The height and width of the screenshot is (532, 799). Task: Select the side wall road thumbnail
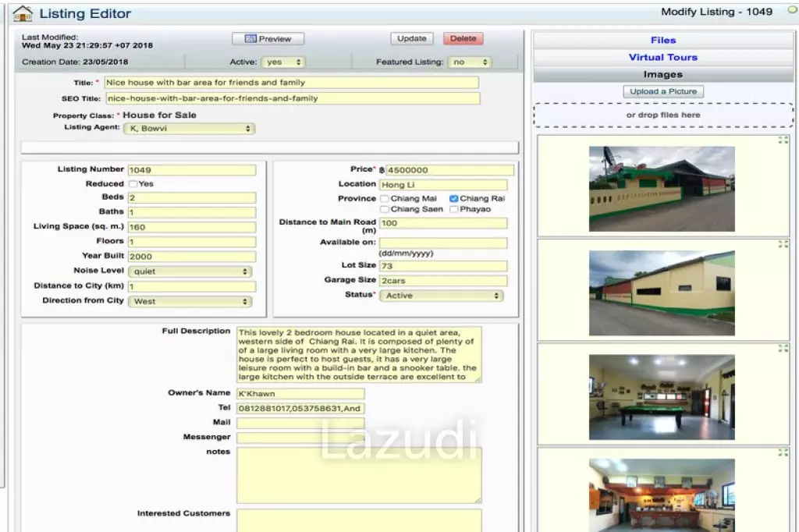662,293
